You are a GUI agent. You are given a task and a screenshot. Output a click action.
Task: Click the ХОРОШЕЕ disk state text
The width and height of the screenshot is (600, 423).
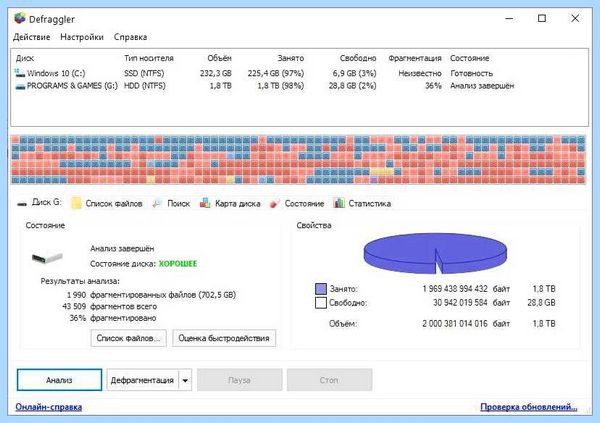click(x=178, y=264)
